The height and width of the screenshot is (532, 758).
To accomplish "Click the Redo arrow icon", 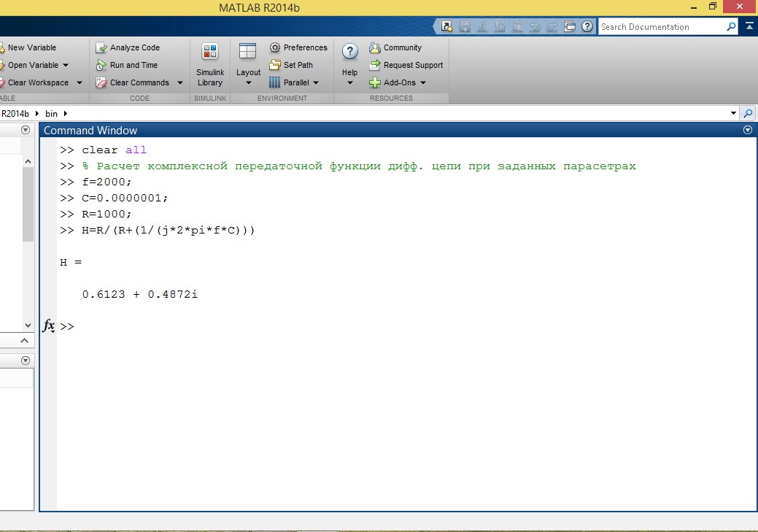I will [x=552, y=26].
